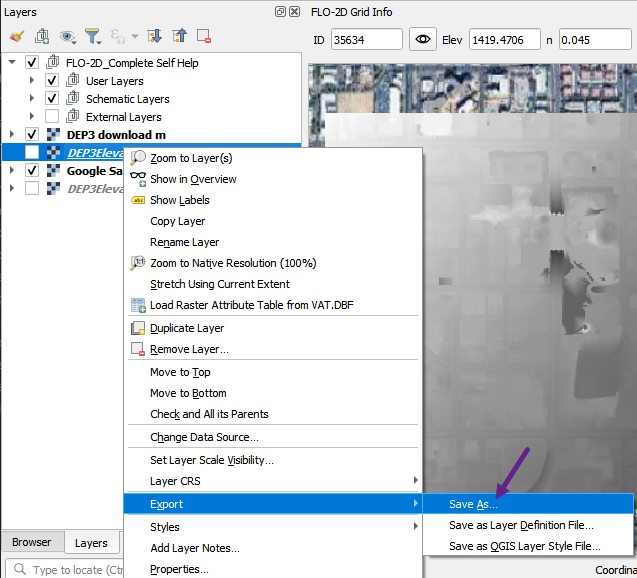The height and width of the screenshot is (578, 637).
Task: Click Duplicate Layer in the context menu
Action: 186,328
